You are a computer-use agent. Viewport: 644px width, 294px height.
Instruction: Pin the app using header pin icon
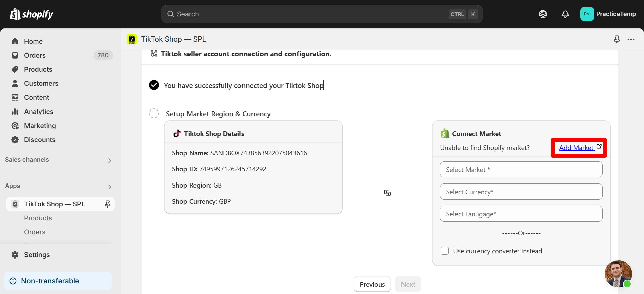pyautogui.click(x=616, y=39)
